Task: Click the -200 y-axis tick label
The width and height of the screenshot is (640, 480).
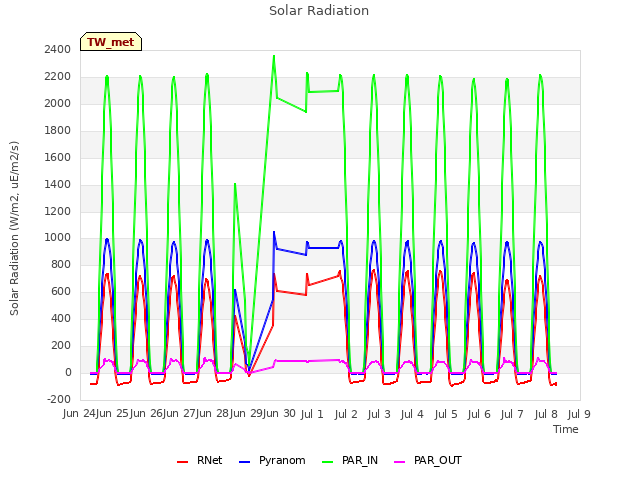Action: [x=59, y=399]
